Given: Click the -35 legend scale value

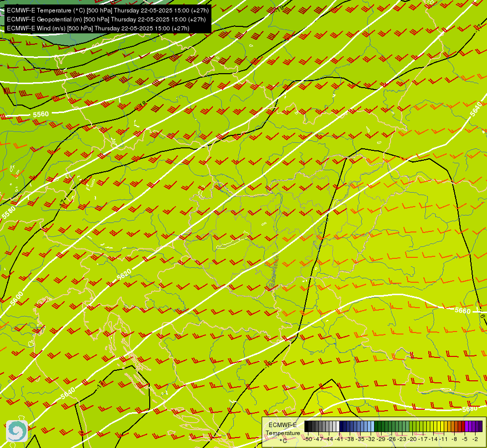Looking at the screenshot, I should [x=360, y=440].
